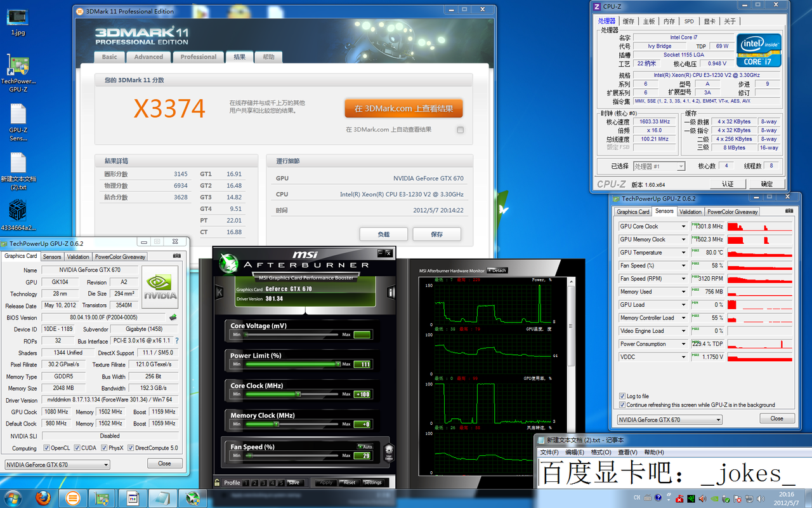Image resolution: width=812 pixels, height=508 pixels.
Task: Adjust the Power Limit (%) slider
Action: (x=292, y=364)
